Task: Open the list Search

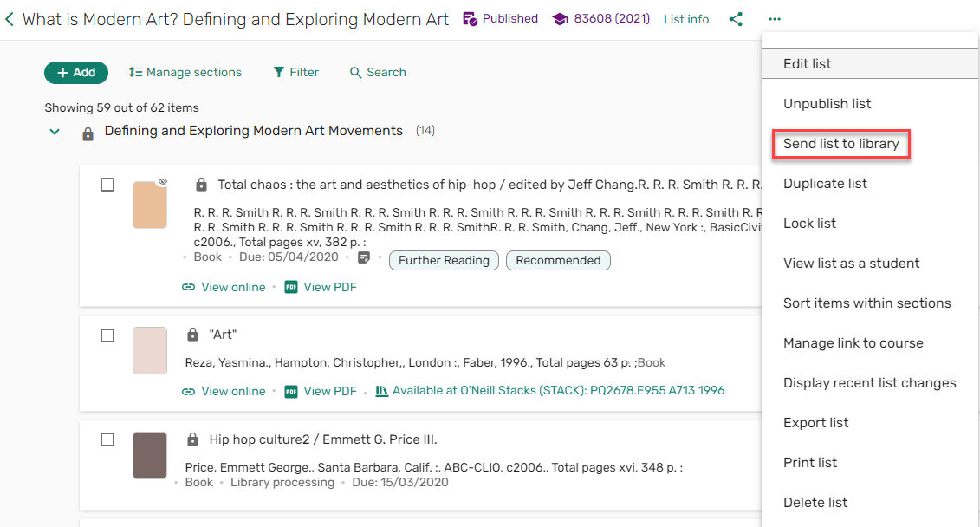Action: pyautogui.click(x=378, y=73)
